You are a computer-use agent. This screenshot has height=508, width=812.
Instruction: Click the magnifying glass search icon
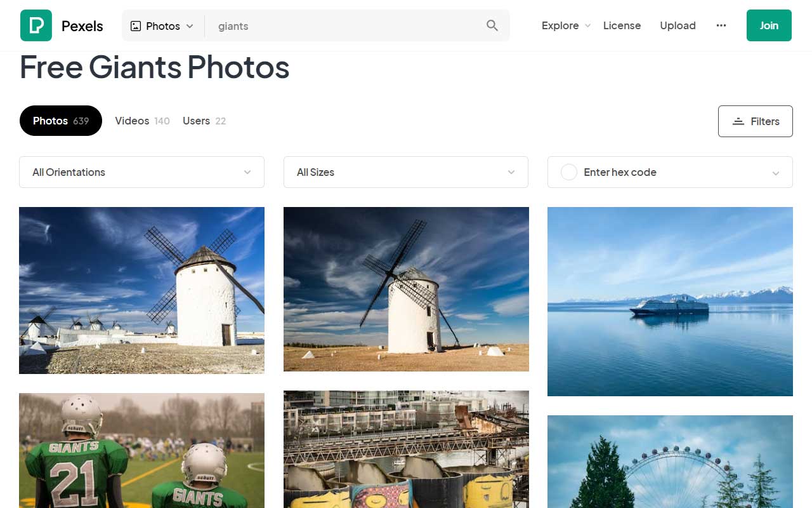point(492,25)
